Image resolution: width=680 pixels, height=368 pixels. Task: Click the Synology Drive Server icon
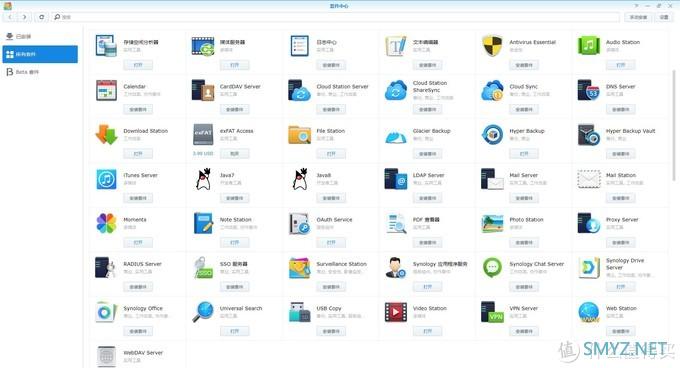pyautogui.click(x=588, y=267)
